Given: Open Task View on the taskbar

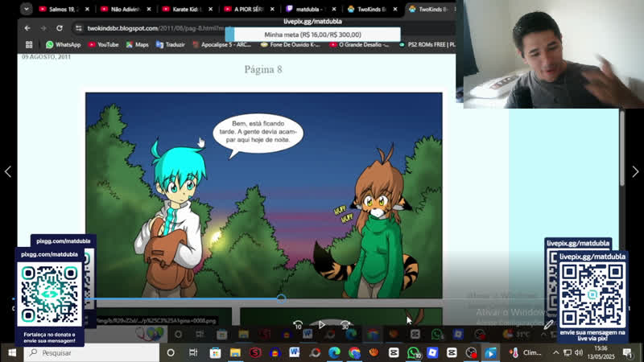Looking at the screenshot, I should click(x=193, y=352).
